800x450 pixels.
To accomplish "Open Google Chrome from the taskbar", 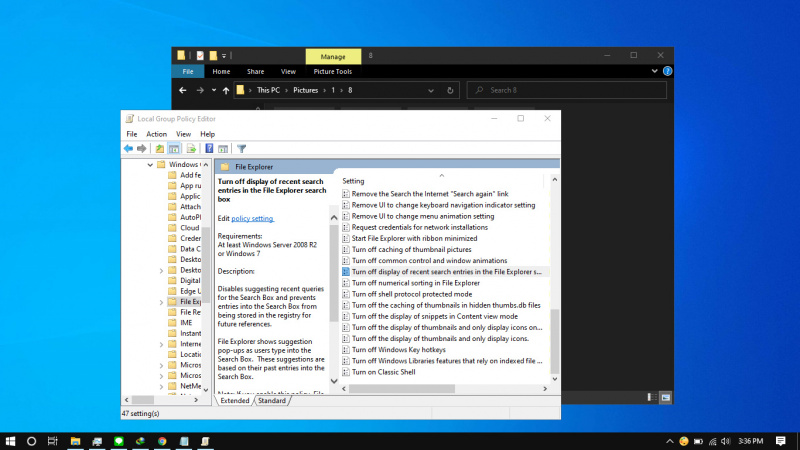I will [x=162, y=441].
